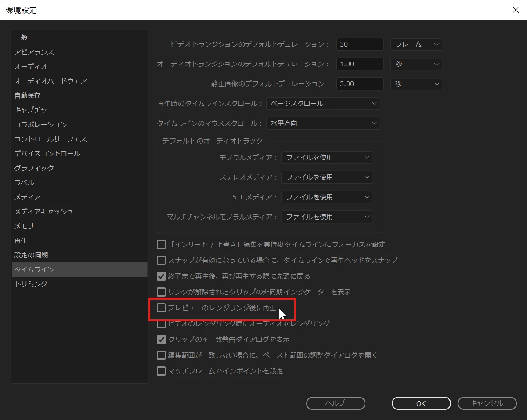Confirm settings with OK button

421,403
